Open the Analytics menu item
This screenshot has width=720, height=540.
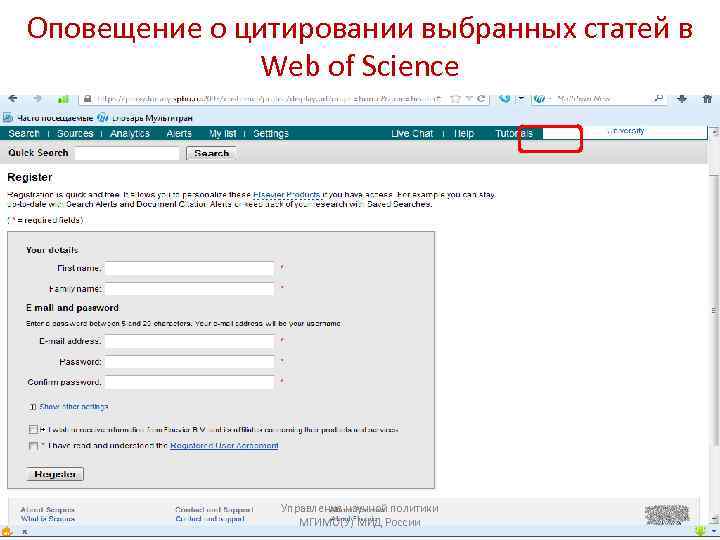[130, 134]
